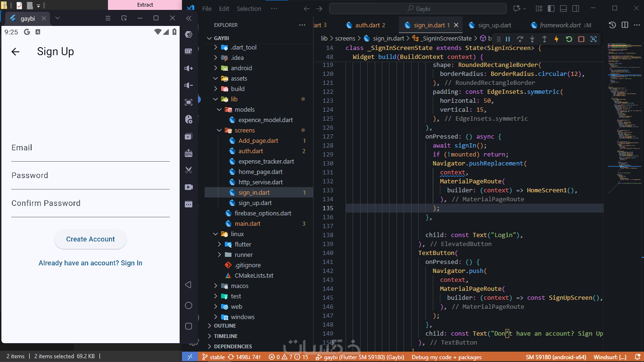Open the Selection menu
Viewport: 644px width, 362px height.
click(249, 8)
